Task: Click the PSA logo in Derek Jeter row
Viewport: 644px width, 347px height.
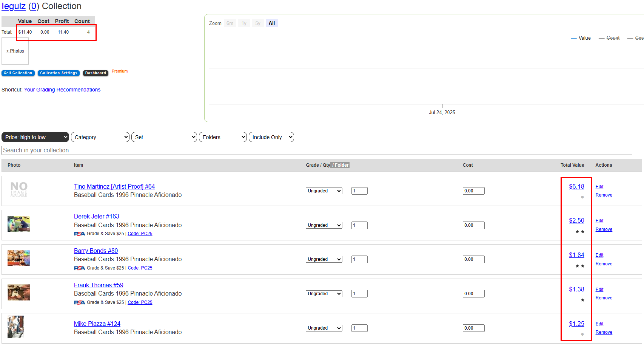Action: click(80, 234)
